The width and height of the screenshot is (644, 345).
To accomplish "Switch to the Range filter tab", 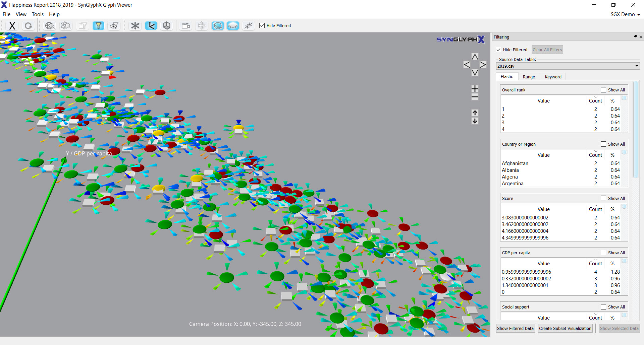I will (529, 77).
